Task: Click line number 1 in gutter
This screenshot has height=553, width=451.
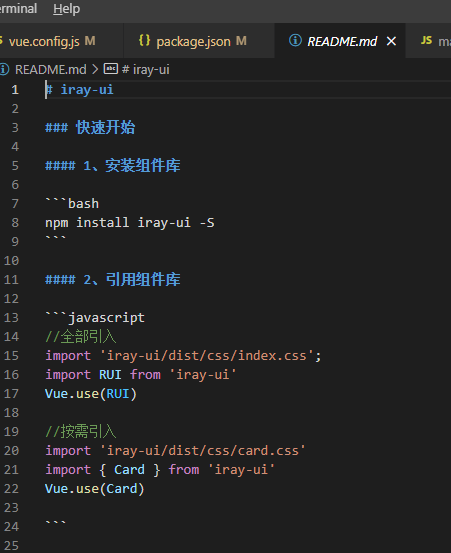Action: (x=15, y=90)
